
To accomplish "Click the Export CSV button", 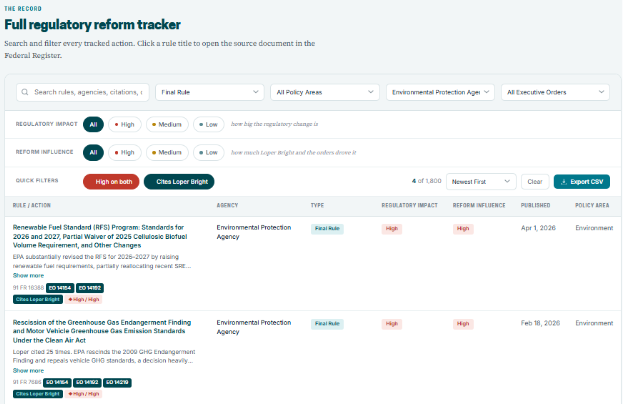I will pyautogui.click(x=582, y=182).
